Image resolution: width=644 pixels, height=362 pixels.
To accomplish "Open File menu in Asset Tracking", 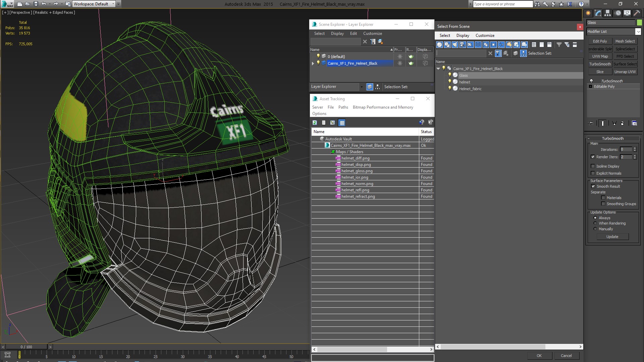I will click(x=330, y=107).
